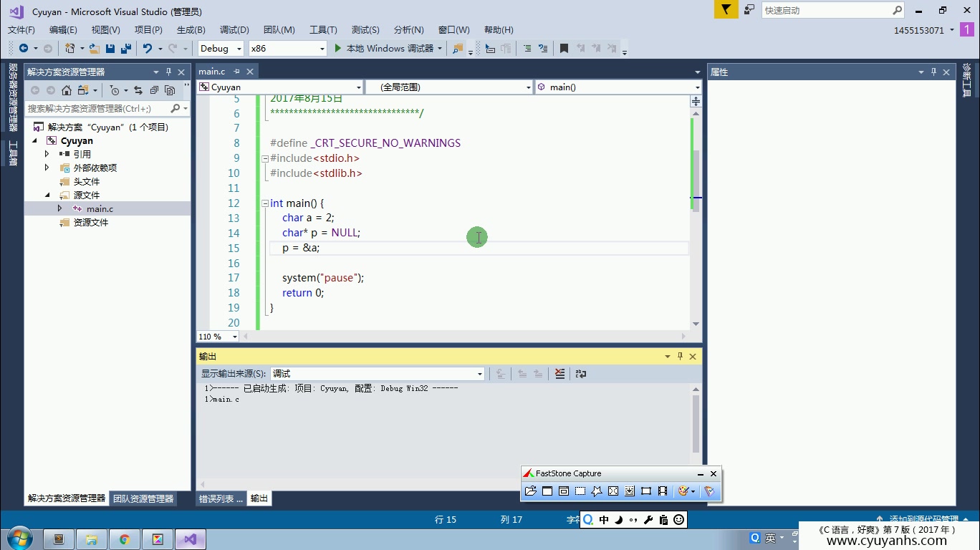Image resolution: width=980 pixels, height=550 pixels.
Task: Expand the 引用 tree node
Action: (x=47, y=154)
